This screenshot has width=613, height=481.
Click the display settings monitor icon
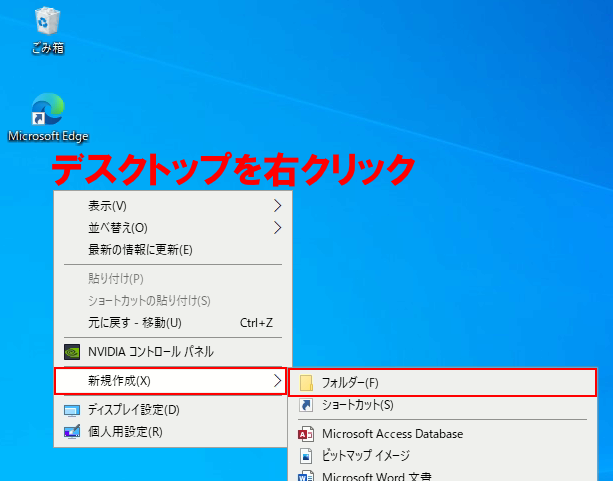point(72,410)
